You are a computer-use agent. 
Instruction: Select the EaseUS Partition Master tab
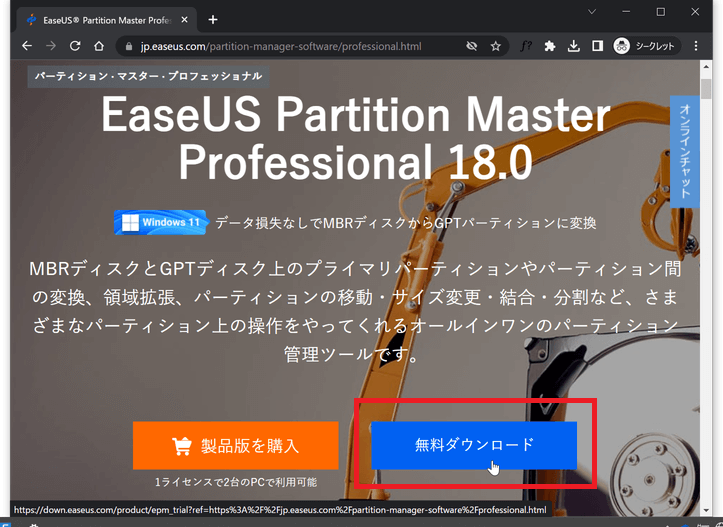coord(100,19)
